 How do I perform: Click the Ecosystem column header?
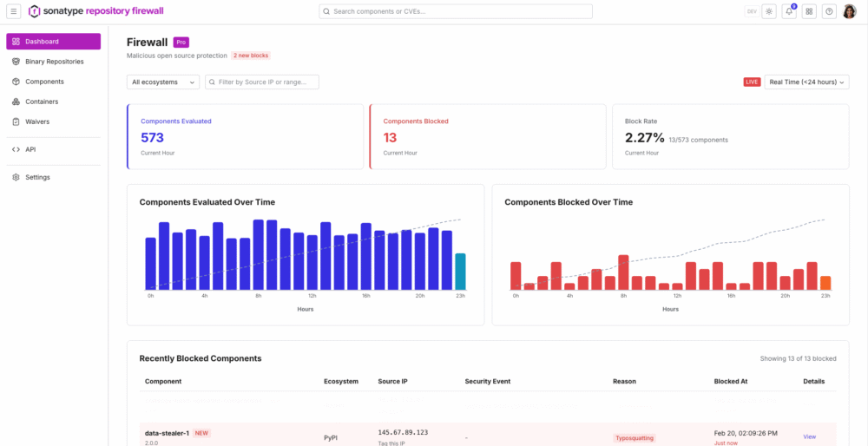click(341, 381)
